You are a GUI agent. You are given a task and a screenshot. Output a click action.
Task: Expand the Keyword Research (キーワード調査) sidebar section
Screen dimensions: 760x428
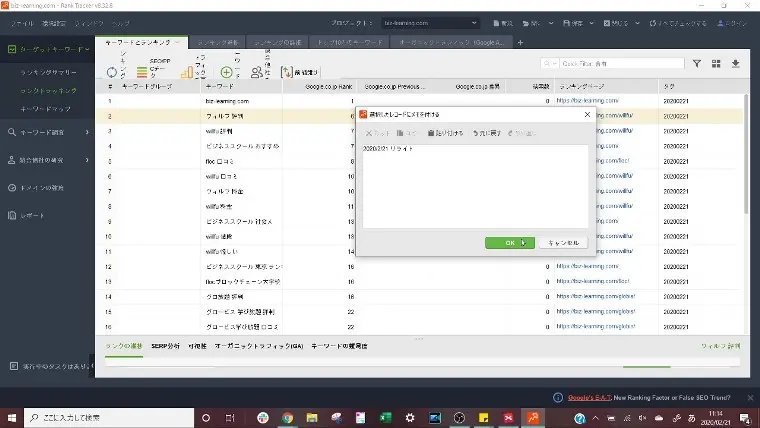click(48, 132)
